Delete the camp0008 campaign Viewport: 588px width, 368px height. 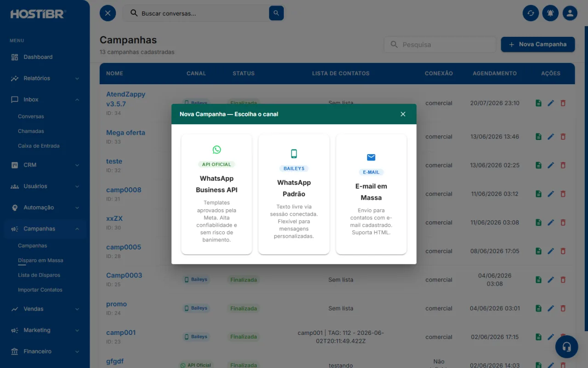(563, 194)
